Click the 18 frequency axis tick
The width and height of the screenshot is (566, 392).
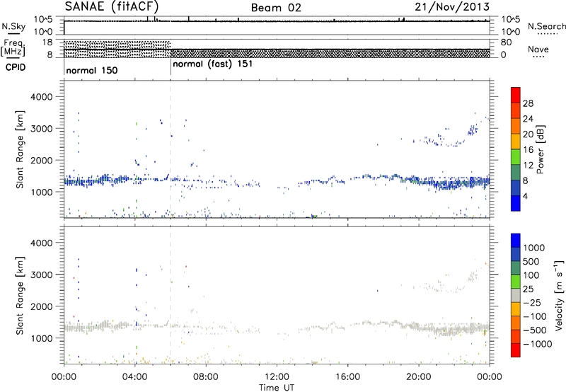(47, 42)
